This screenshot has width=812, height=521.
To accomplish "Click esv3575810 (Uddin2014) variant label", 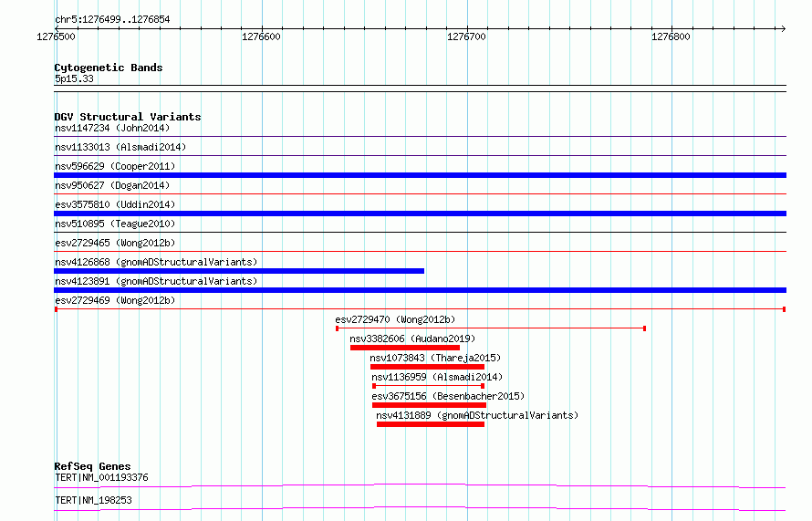I will (x=115, y=204).
